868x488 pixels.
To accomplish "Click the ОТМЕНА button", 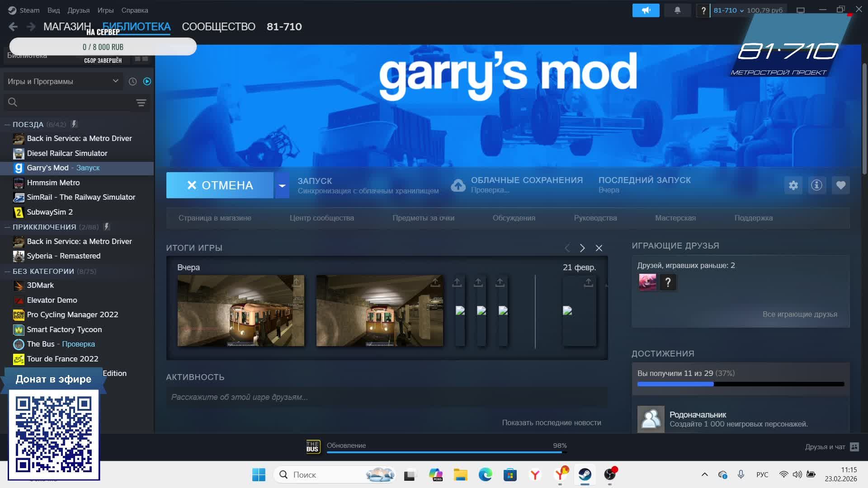I will click(220, 185).
